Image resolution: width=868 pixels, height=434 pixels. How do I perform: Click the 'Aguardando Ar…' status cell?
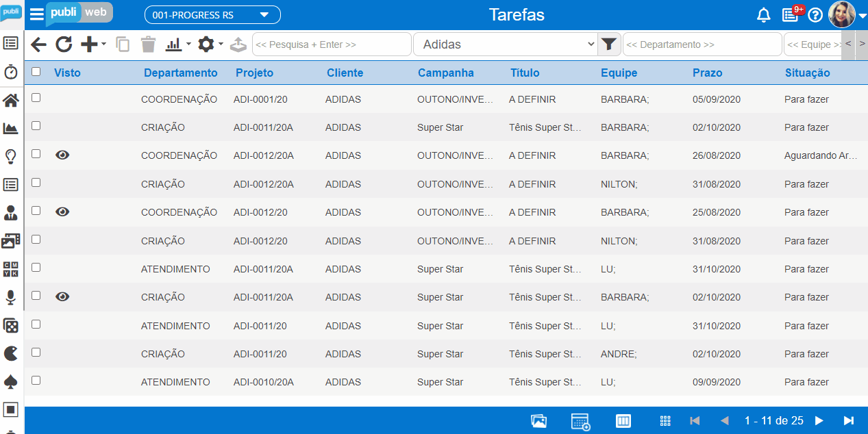click(821, 155)
